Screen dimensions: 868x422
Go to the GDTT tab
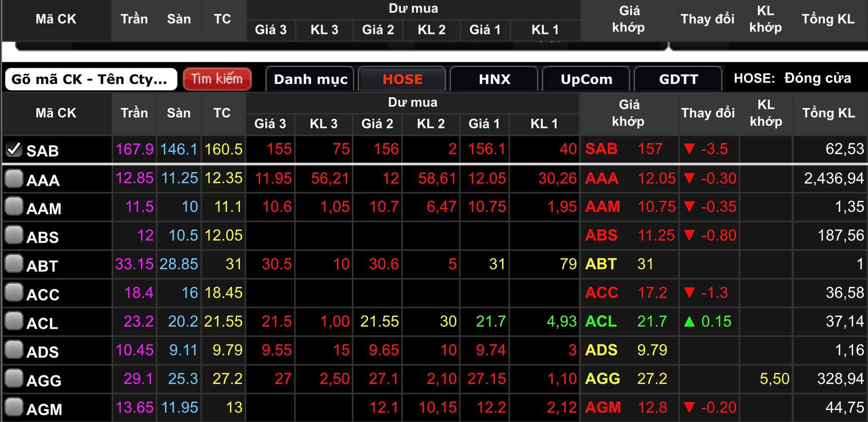tap(678, 79)
